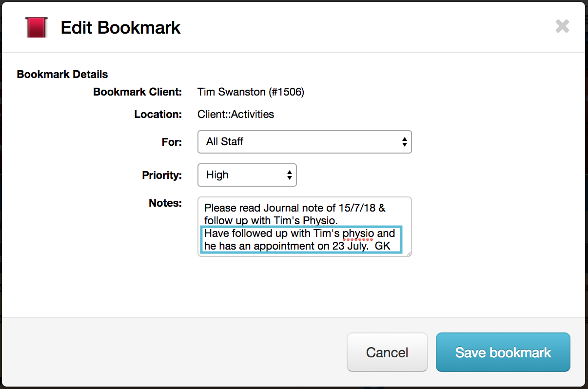Click the stepper arrows on the Priority dropdown
The image size is (588, 389).
290,175
